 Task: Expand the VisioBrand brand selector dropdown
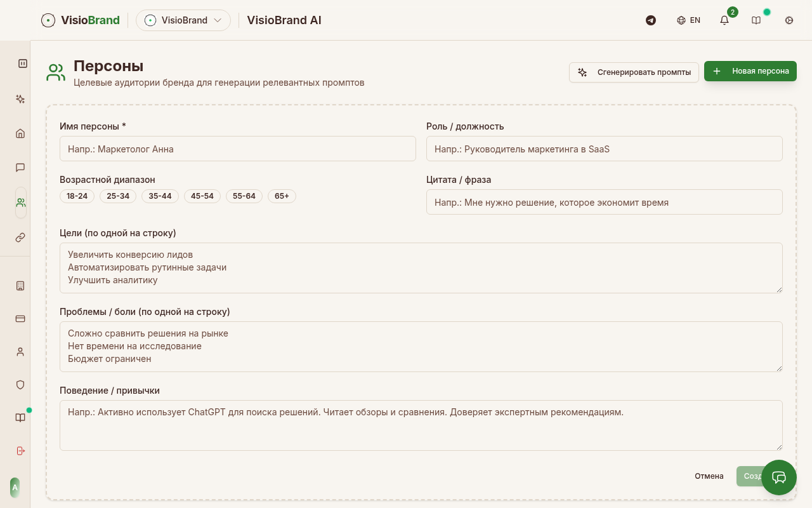pos(183,20)
